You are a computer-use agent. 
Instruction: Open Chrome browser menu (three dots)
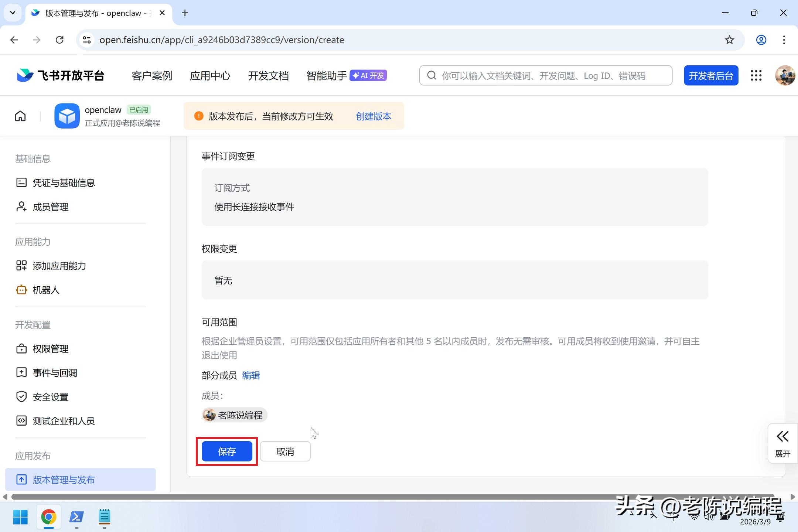[784, 40]
